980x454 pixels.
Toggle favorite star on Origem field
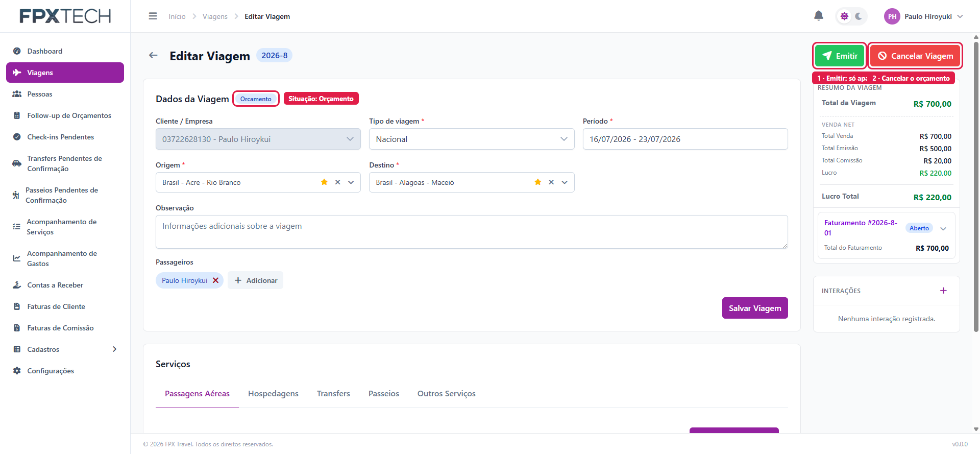[324, 182]
